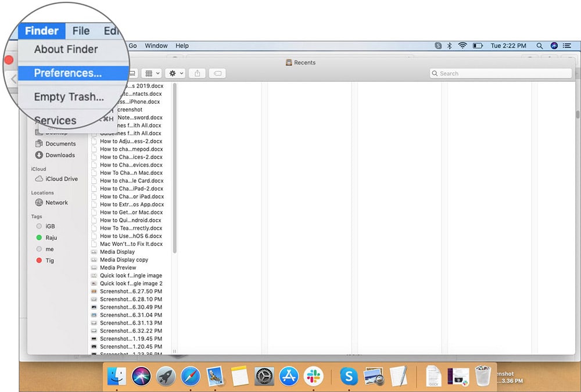
Task: Launch Skype from the Dock
Action: coord(349,376)
